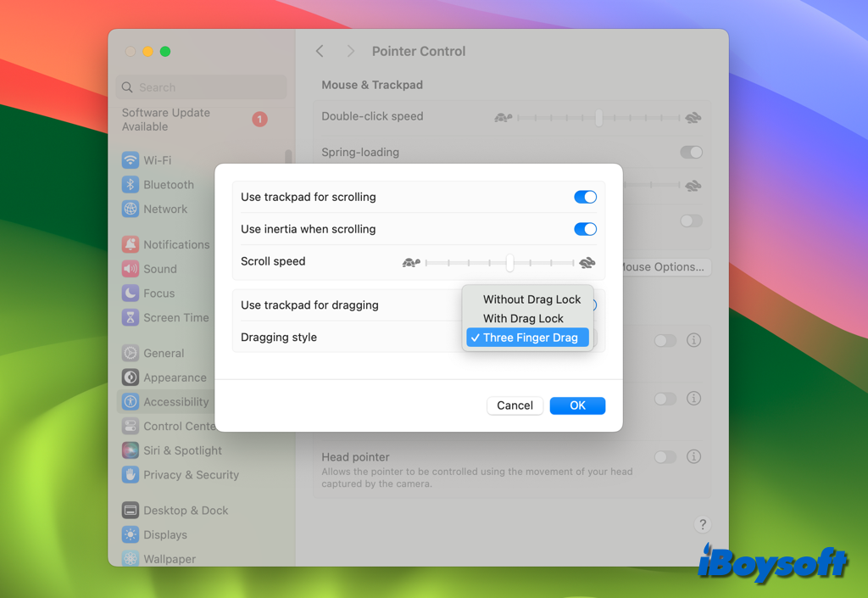Click the Search field

coord(202,87)
